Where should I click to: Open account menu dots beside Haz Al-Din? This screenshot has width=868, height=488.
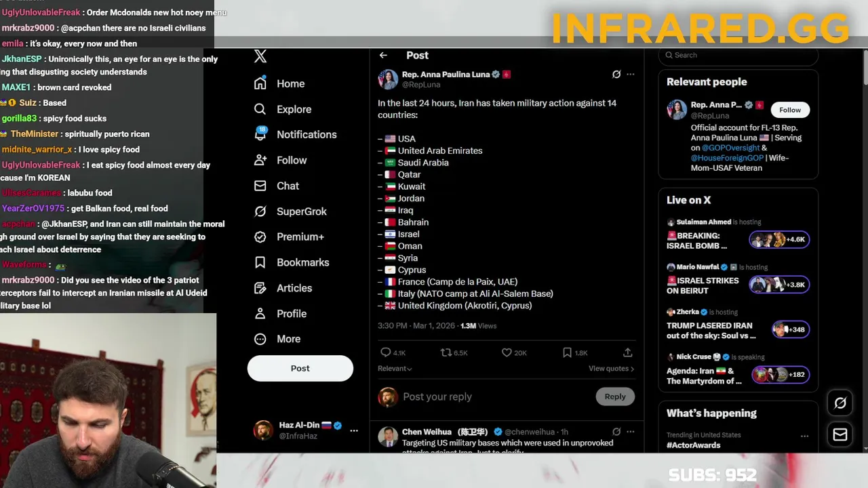coord(353,430)
